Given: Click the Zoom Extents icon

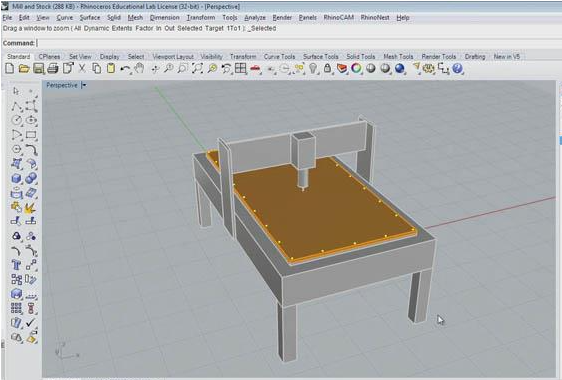Looking at the screenshot, I should click(197, 68).
